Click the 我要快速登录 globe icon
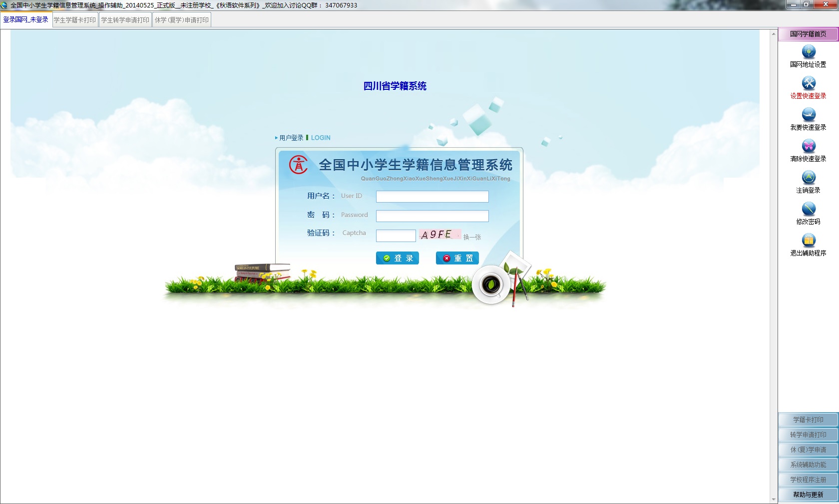The image size is (839, 504). point(808,114)
